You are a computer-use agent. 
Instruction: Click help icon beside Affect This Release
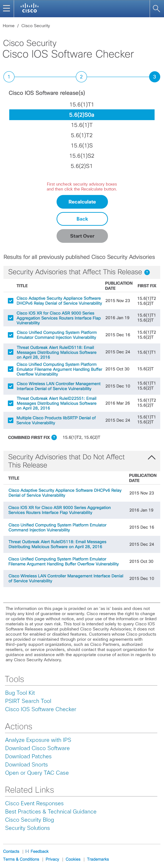(147, 272)
